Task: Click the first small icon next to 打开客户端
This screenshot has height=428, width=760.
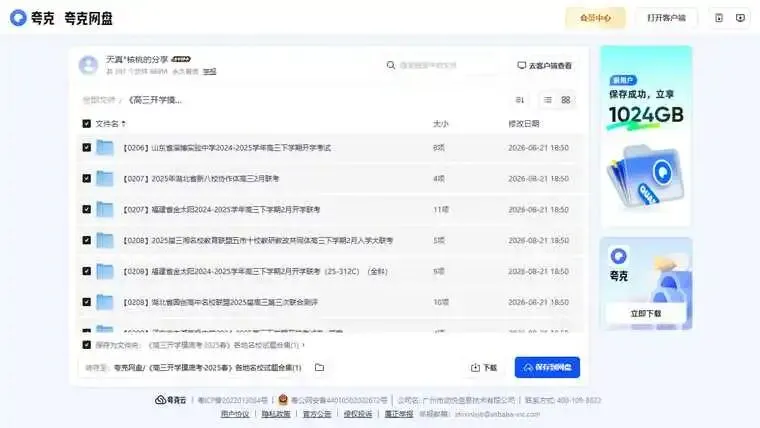Action: [x=719, y=18]
